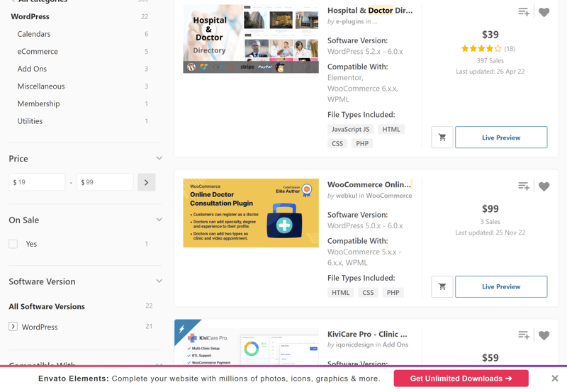Select All Software Versions filter

(x=47, y=307)
